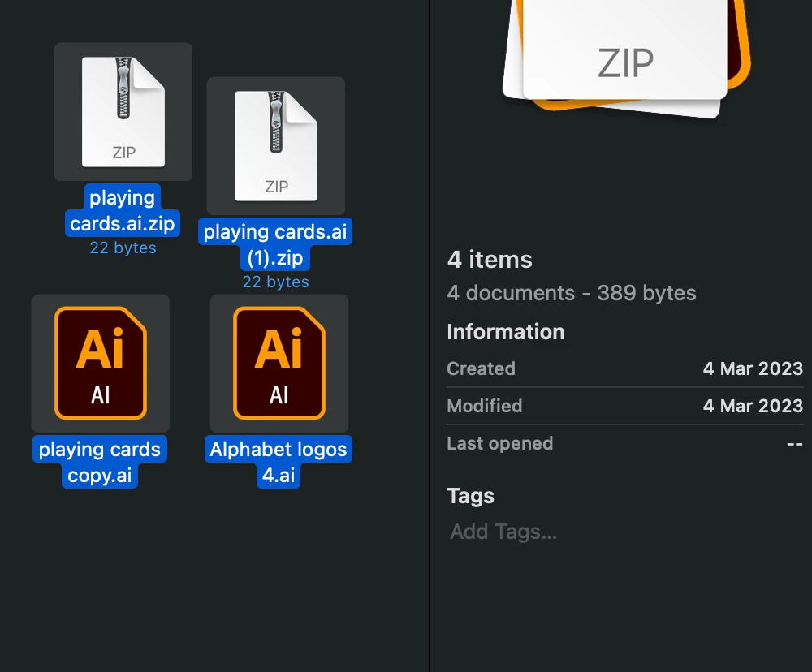The image size is (812, 672).
Task: Click the Information section heading
Action: coord(505,332)
